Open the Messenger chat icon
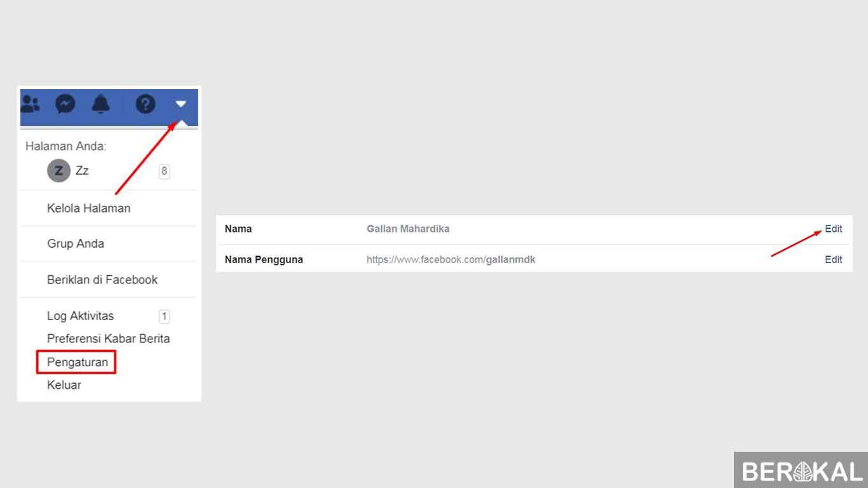 click(x=65, y=104)
